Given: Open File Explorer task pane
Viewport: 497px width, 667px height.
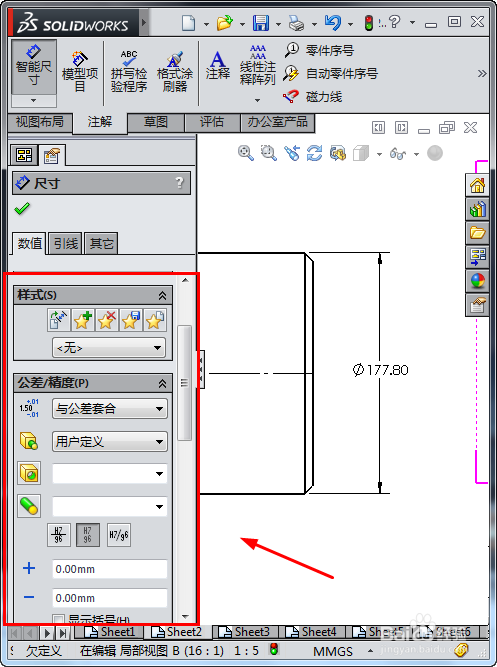Looking at the screenshot, I should point(477,233).
